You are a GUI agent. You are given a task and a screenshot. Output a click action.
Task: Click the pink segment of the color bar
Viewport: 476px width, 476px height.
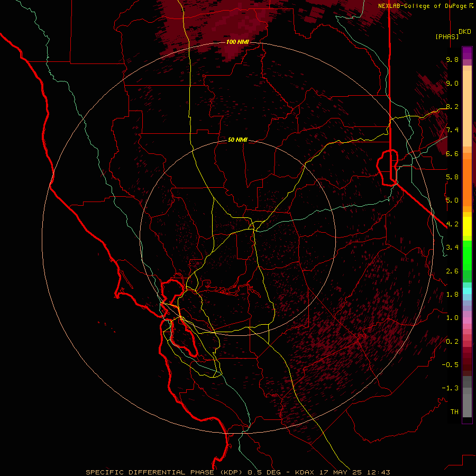click(467, 321)
